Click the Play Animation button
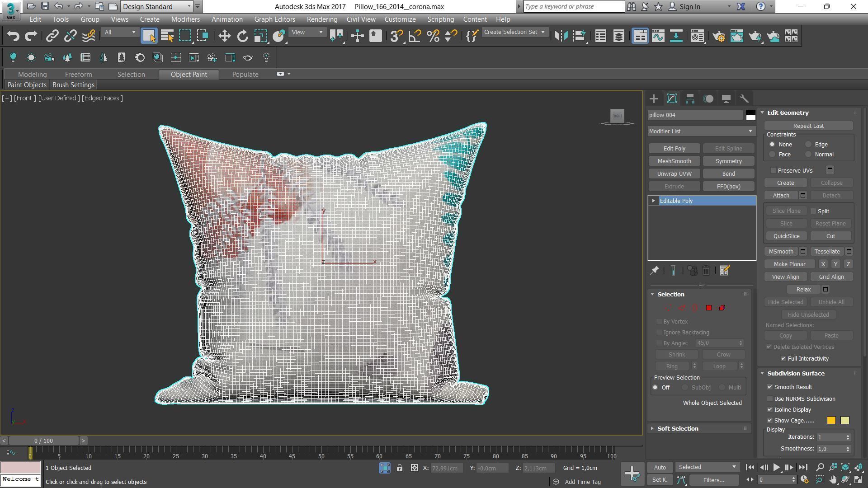 776,468
